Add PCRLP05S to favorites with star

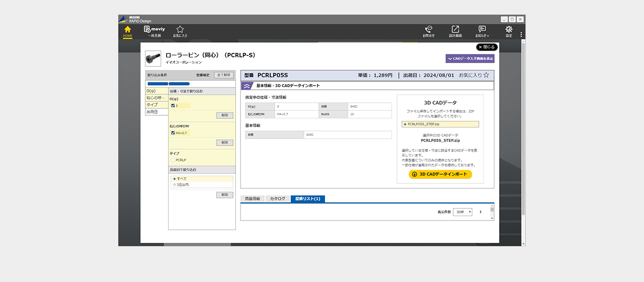click(486, 75)
